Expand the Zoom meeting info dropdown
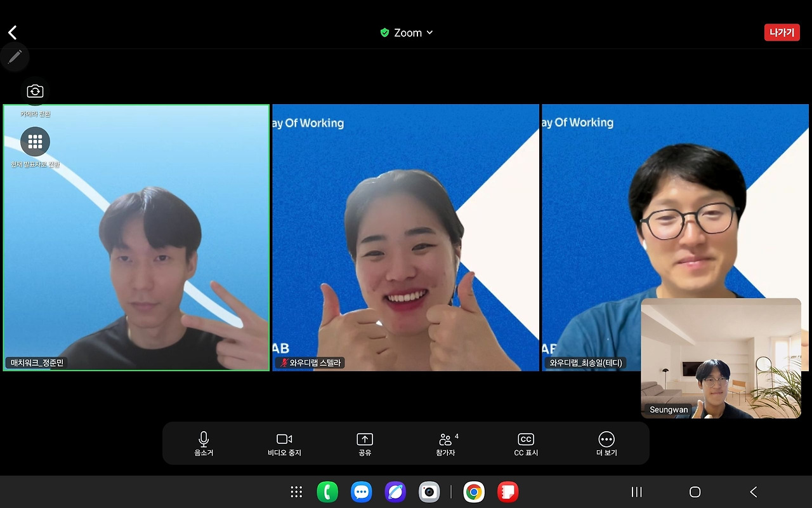This screenshot has width=812, height=508. [407, 32]
